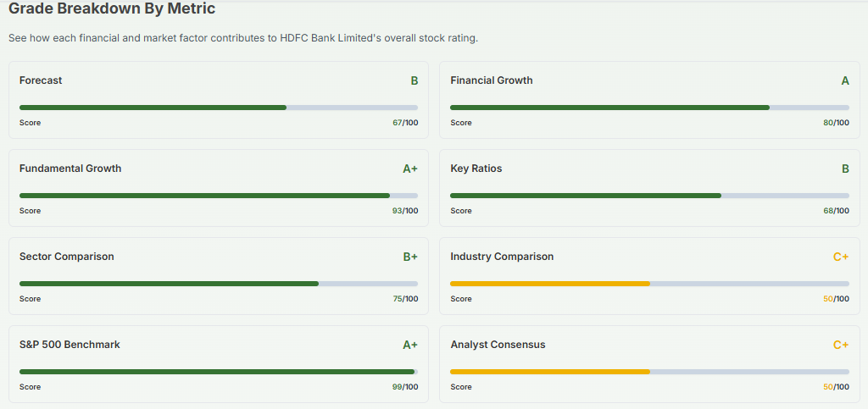Click the S&P 500 Benchmark progress bar
The height and width of the screenshot is (409, 868).
tap(219, 372)
